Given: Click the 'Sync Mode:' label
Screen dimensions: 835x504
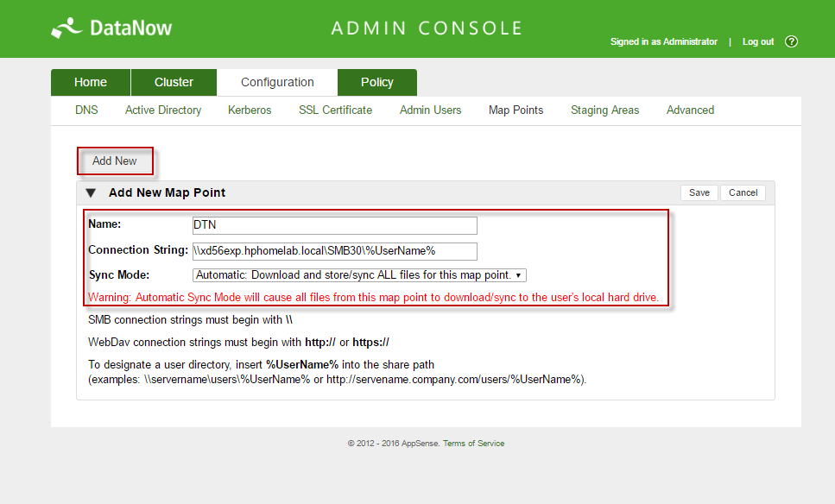Looking at the screenshot, I should click(119, 275).
